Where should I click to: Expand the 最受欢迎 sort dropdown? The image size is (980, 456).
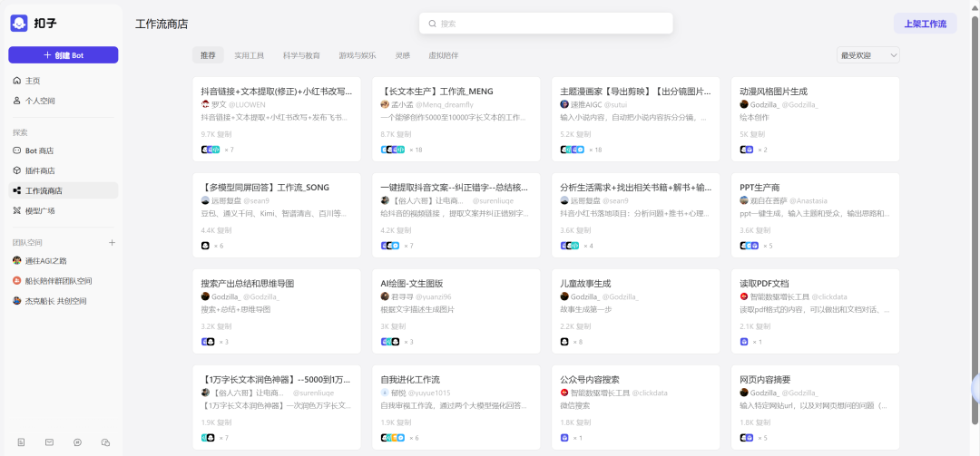pos(867,55)
